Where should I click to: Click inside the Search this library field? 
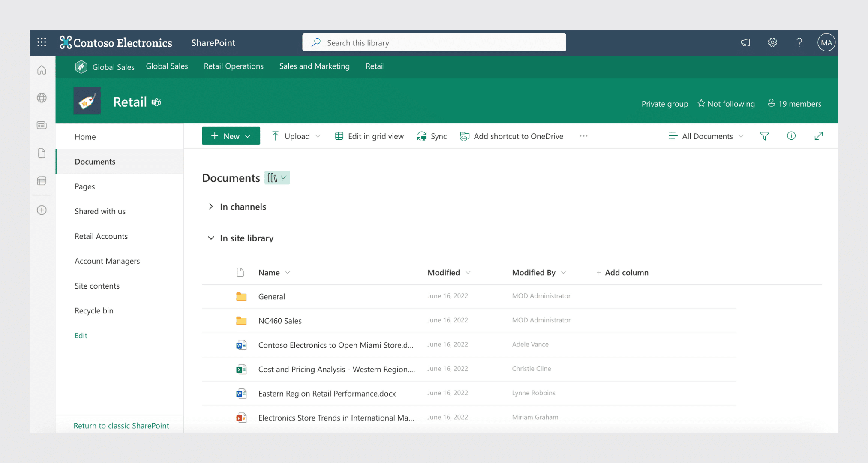pyautogui.click(x=433, y=42)
